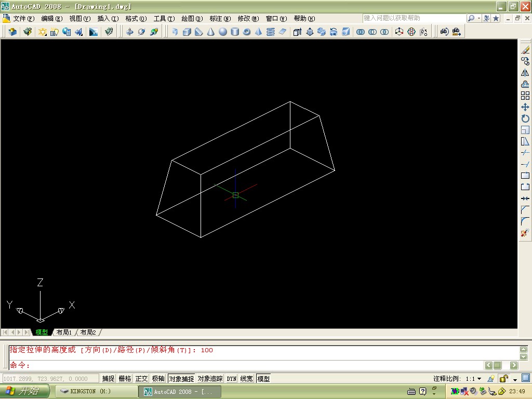Activate the Revolve tool
This screenshot has height=399, width=532.
[x=334, y=32]
